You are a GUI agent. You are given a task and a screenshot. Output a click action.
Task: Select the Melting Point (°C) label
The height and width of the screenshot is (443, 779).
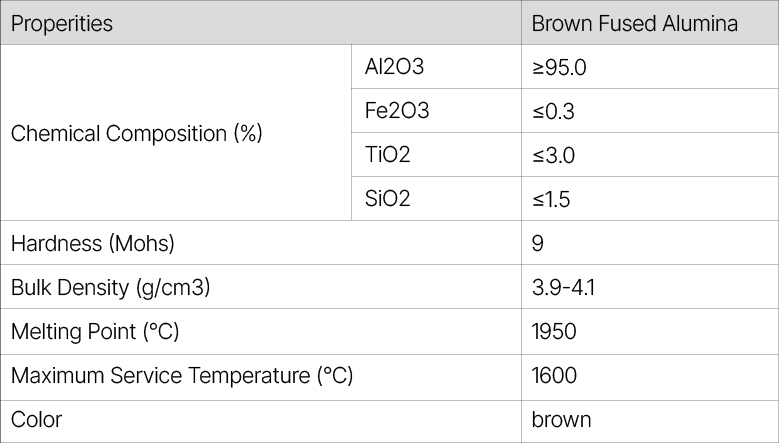(x=95, y=331)
